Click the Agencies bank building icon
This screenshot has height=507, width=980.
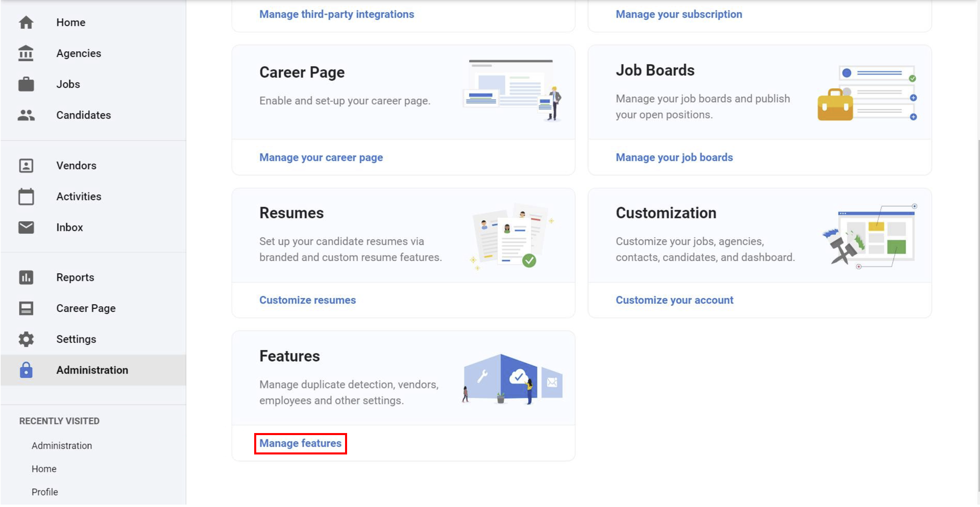pyautogui.click(x=26, y=53)
